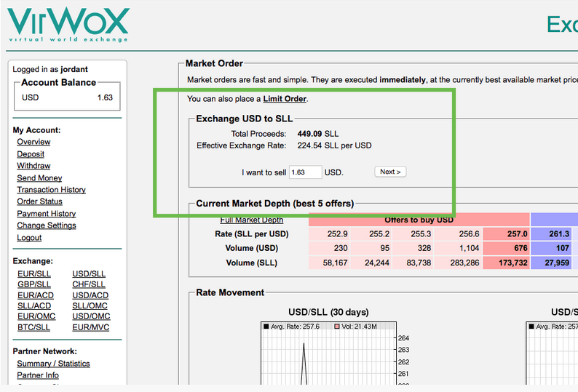Select the GBP/SLL exchange pair

(x=34, y=284)
